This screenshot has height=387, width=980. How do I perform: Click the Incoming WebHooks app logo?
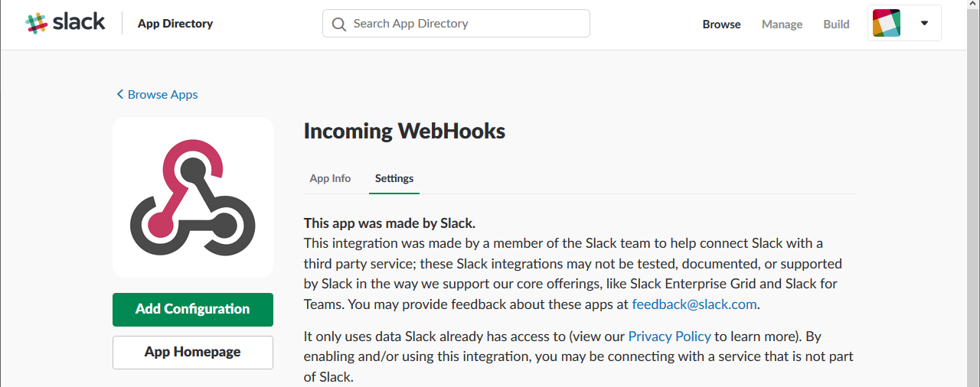193,197
